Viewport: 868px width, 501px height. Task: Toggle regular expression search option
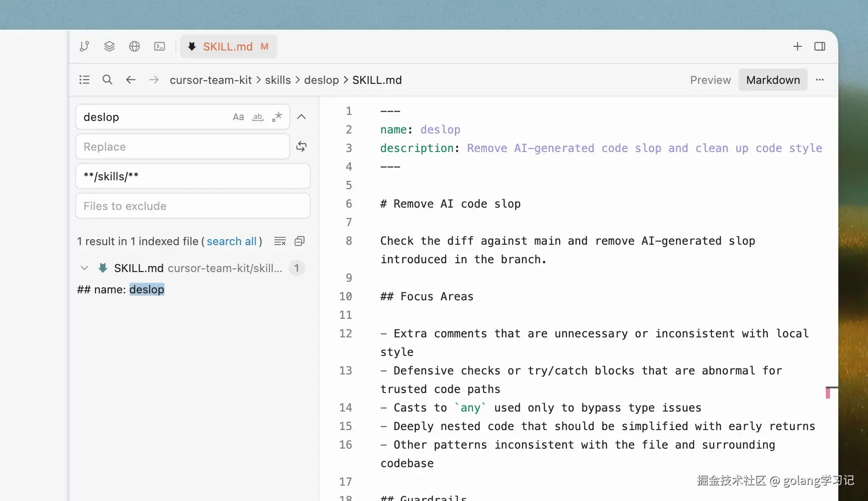click(x=277, y=117)
